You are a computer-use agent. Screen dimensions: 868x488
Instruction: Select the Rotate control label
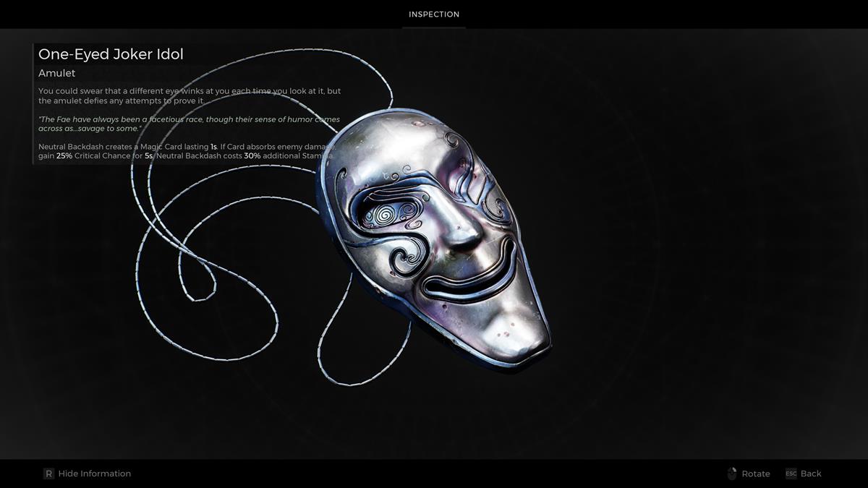755,474
